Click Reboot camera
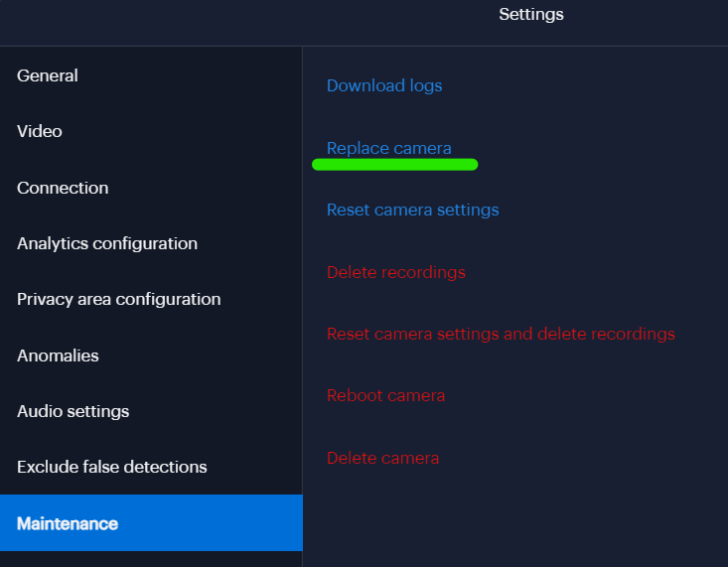The width and height of the screenshot is (728, 567). [385, 395]
